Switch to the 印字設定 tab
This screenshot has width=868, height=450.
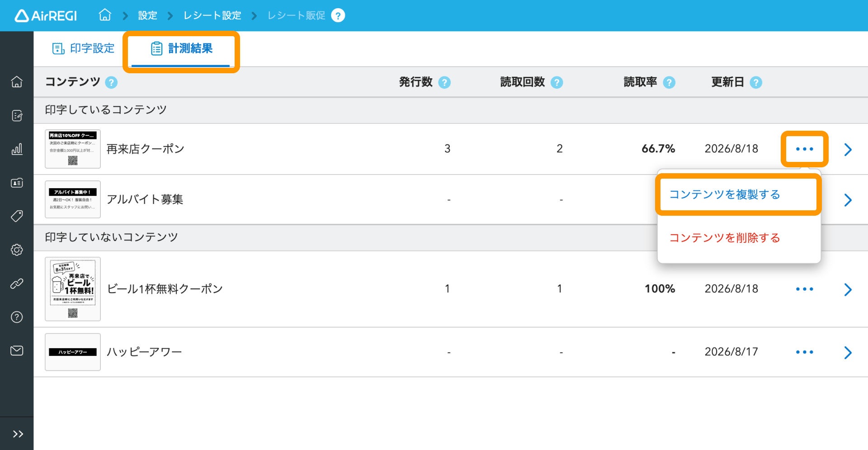point(83,48)
